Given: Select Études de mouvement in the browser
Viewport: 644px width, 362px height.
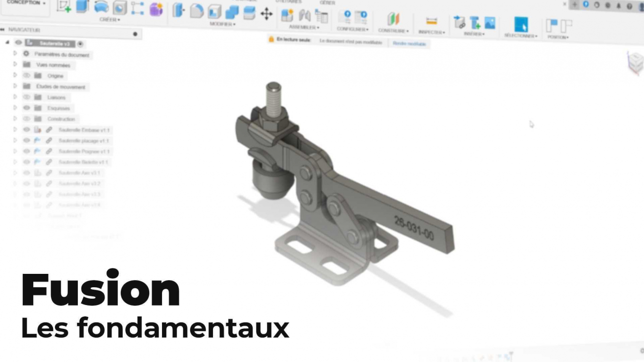Looking at the screenshot, I should pyautogui.click(x=60, y=87).
